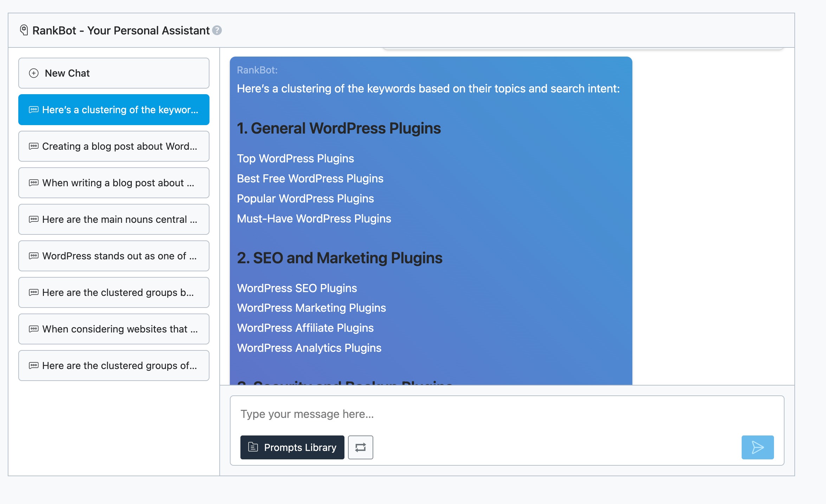Click the plus icon in New Chat
The width and height of the screenshot is (826, 504).
pyautogui.click(x=34, y=73)
